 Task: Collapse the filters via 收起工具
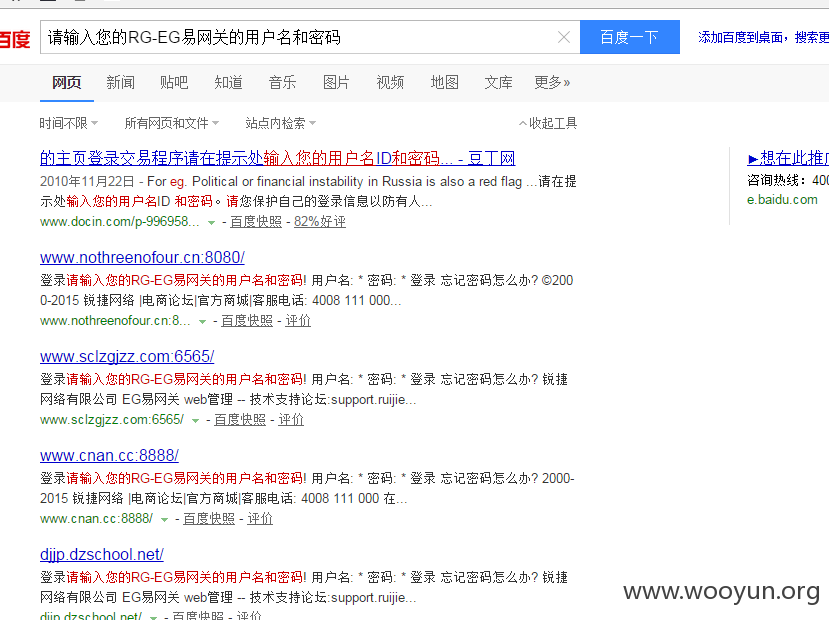tap(548, 123)
